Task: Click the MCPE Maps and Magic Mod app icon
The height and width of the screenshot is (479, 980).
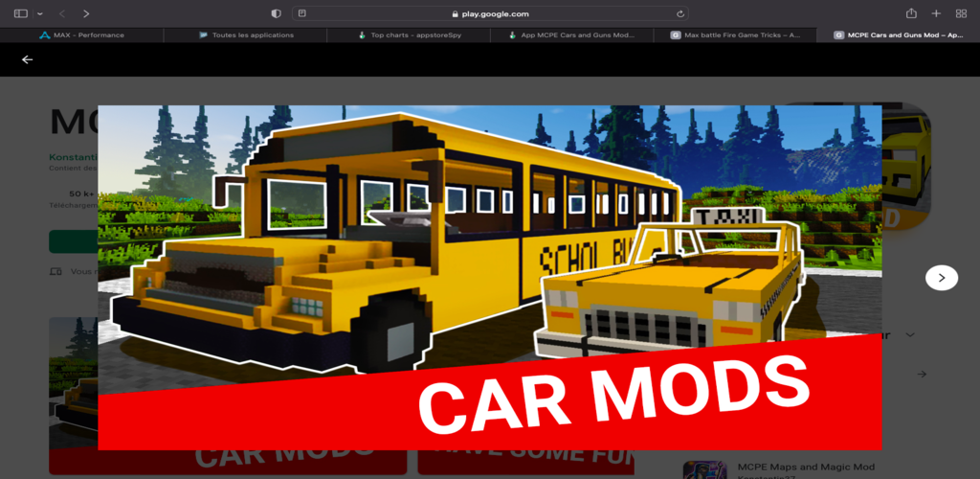Action: tap(704, 470)
